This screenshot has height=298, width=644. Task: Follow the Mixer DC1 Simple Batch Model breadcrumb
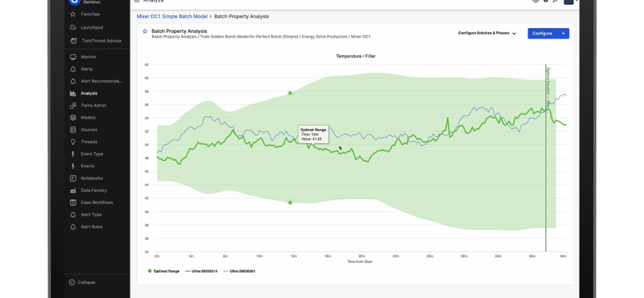pos(171,16)
